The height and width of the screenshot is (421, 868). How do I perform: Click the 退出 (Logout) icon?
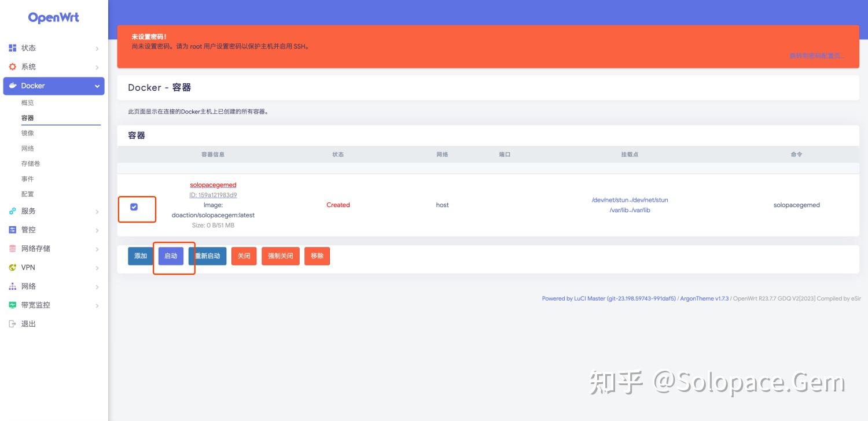(13, 324)
